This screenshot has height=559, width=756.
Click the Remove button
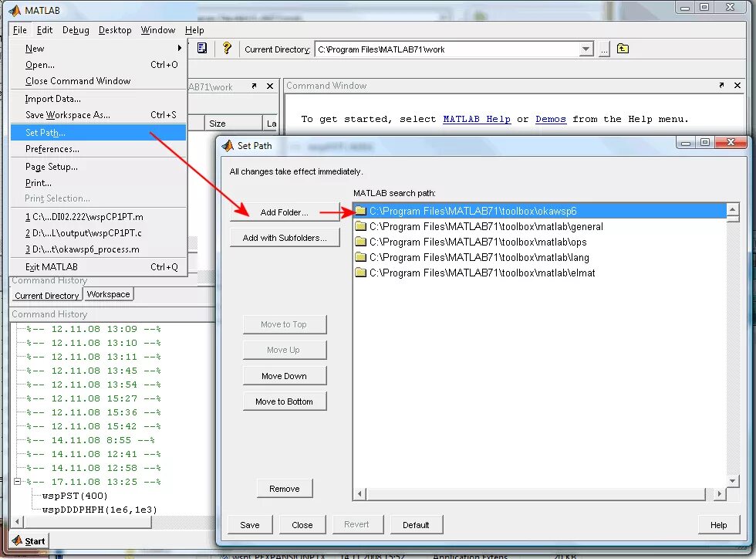tap(285, 489)
